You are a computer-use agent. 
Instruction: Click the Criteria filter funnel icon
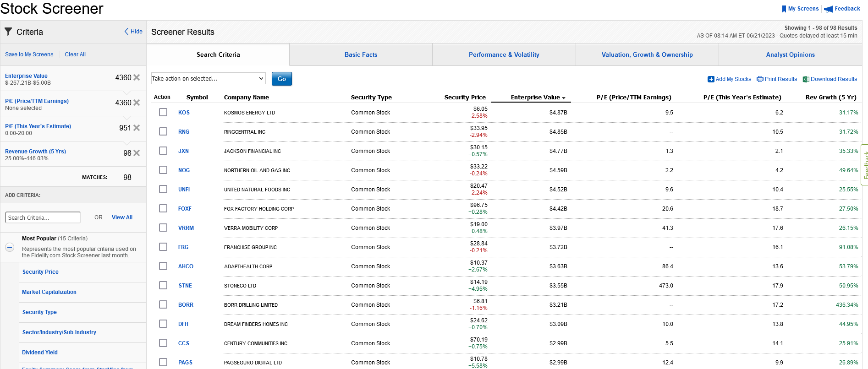coord(8,32)
